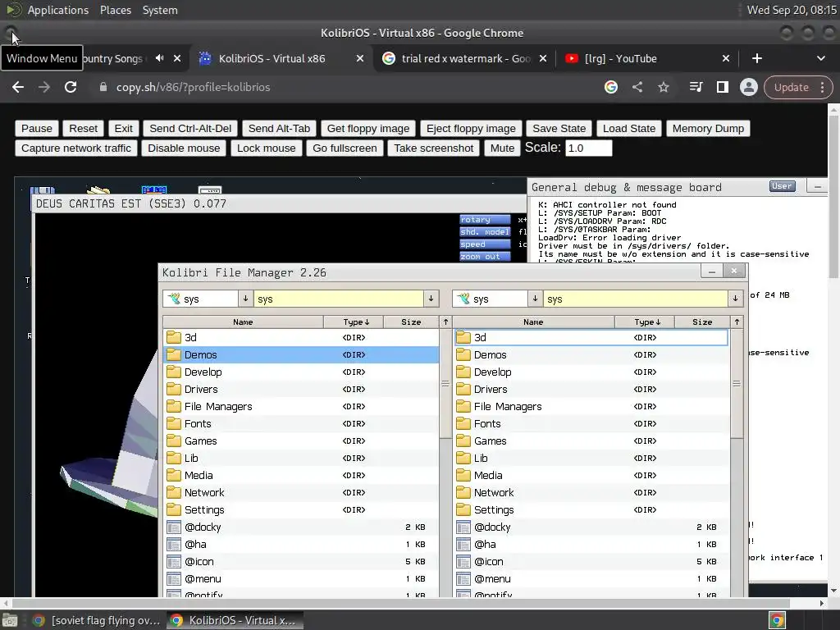The width and height of the screenshot is (840, 630).
Task: Open the right panel drive dropdown arrow
Action: point(535,299)
